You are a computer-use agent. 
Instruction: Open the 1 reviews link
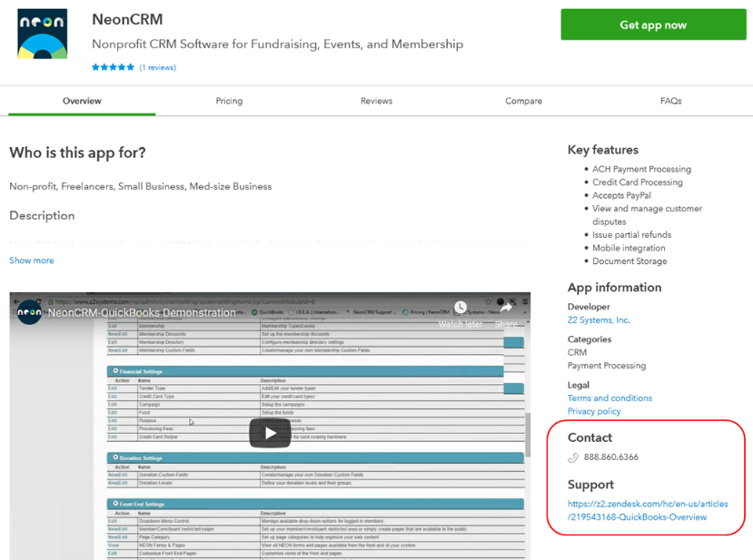click(157, 68)
